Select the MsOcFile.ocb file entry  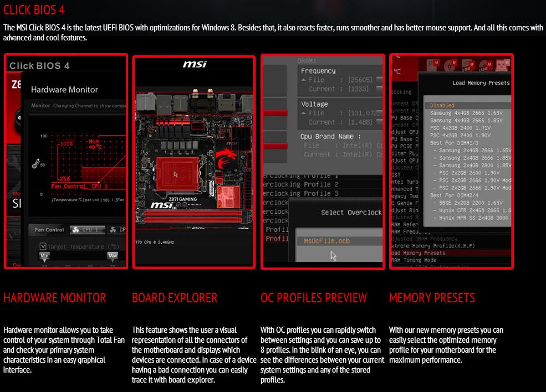coord(326,241)
